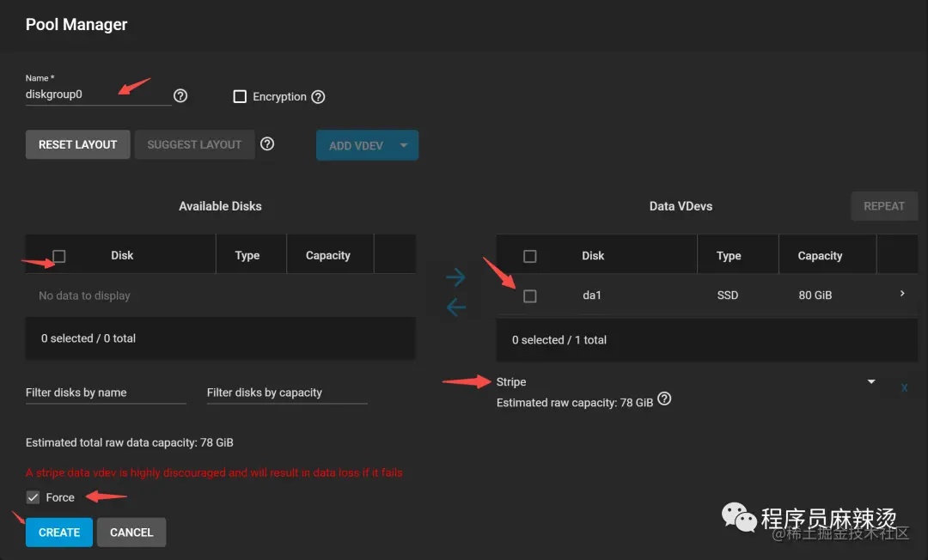Open the Stripe layout dropdown
The height and width of the screenshot is (560, 928).
pyautogui.click(x=686, y=382)
